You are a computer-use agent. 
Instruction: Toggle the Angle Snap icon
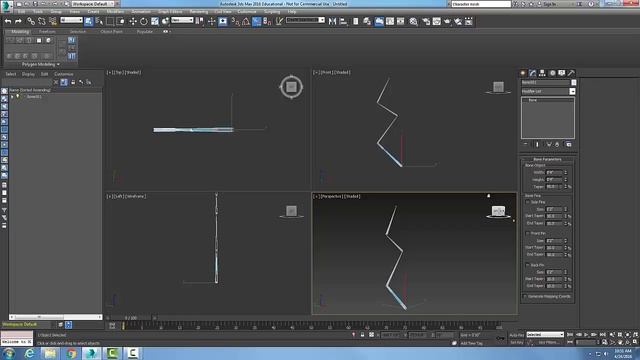click(x=246, y=21)
